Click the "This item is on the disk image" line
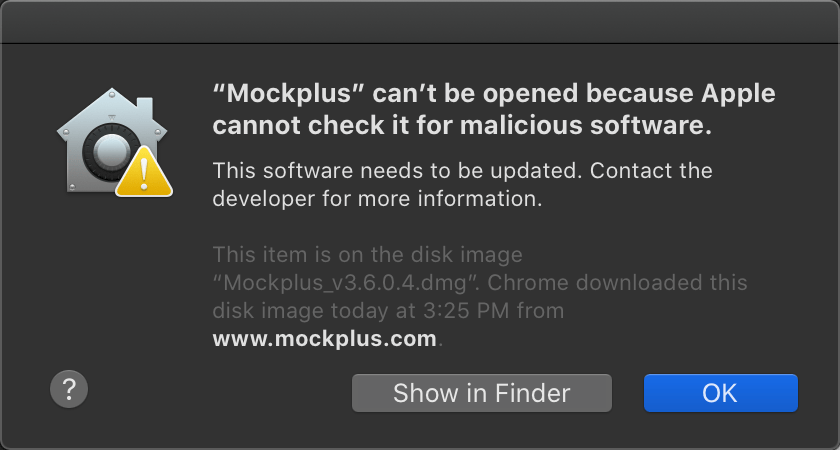This screenshot has height=450, width=840. 368,254
